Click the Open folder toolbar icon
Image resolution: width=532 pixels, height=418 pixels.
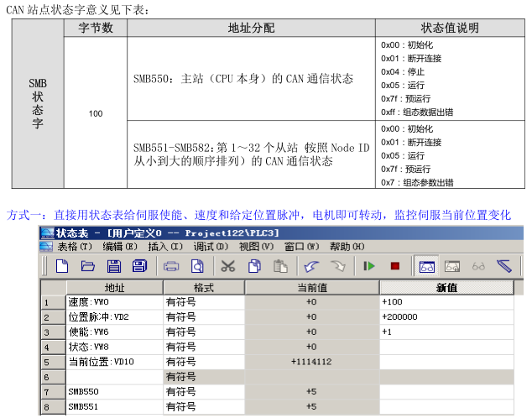(88, 266)
